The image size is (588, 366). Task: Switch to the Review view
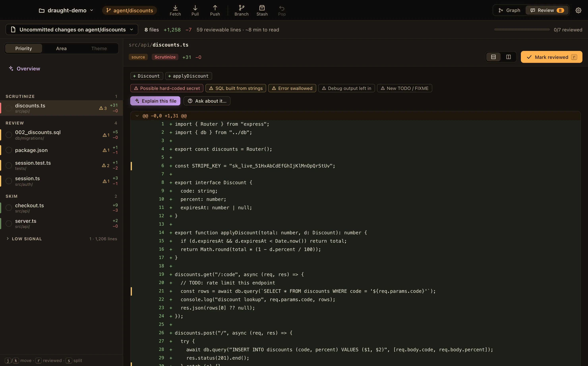coord(547,10)
